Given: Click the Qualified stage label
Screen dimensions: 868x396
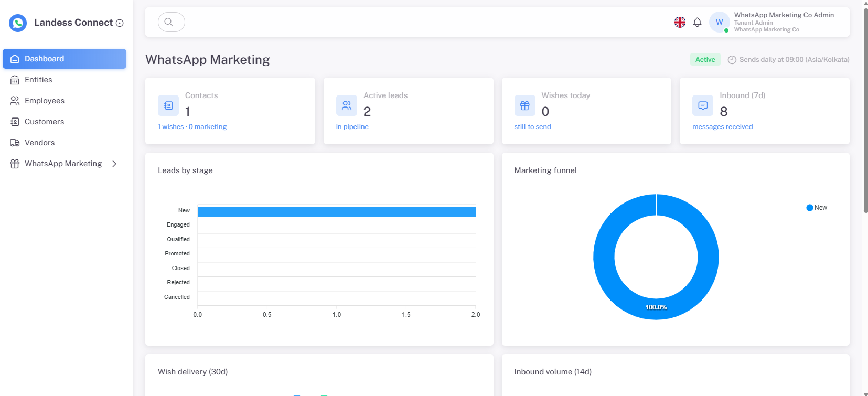Looking at the screenshot, I should (x=178, y=239).
